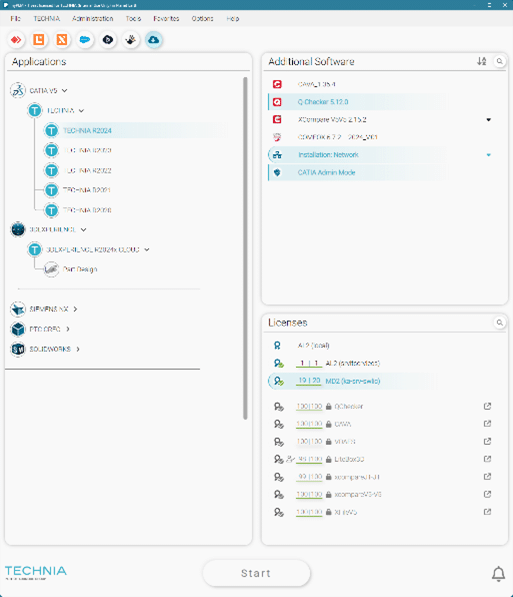The image size is (513, 597).
Task: Open the Administration menu
Action: click(93, 19)
